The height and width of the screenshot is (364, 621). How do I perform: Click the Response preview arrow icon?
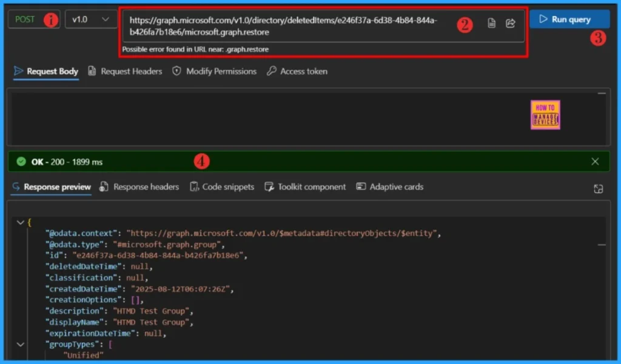[16, 187]
